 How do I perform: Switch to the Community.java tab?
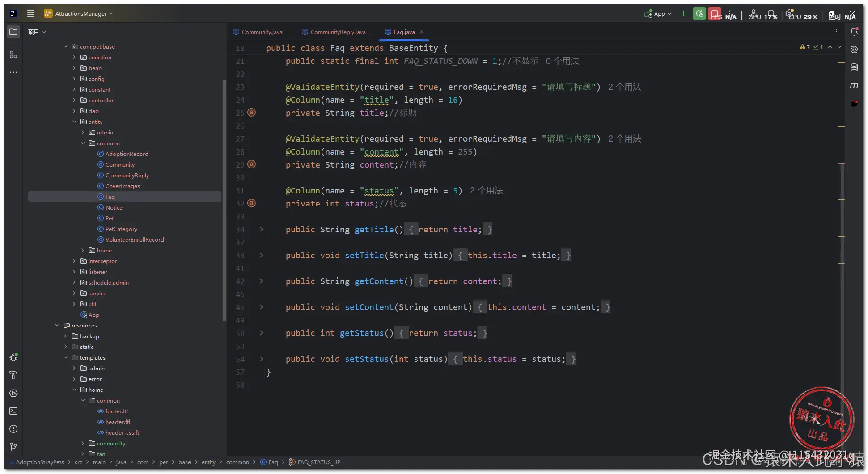pyautogui.click(x=258, y=32)
